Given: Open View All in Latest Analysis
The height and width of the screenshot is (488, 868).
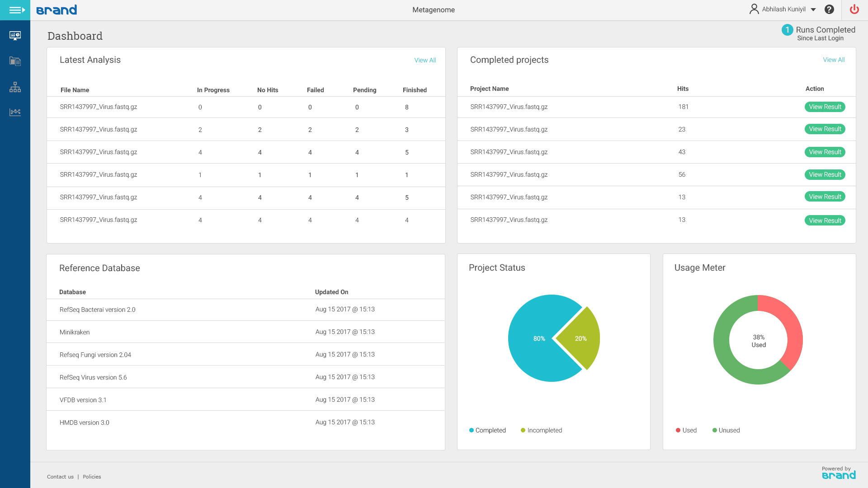Looking at the screenshot, I should click(425, 60).
